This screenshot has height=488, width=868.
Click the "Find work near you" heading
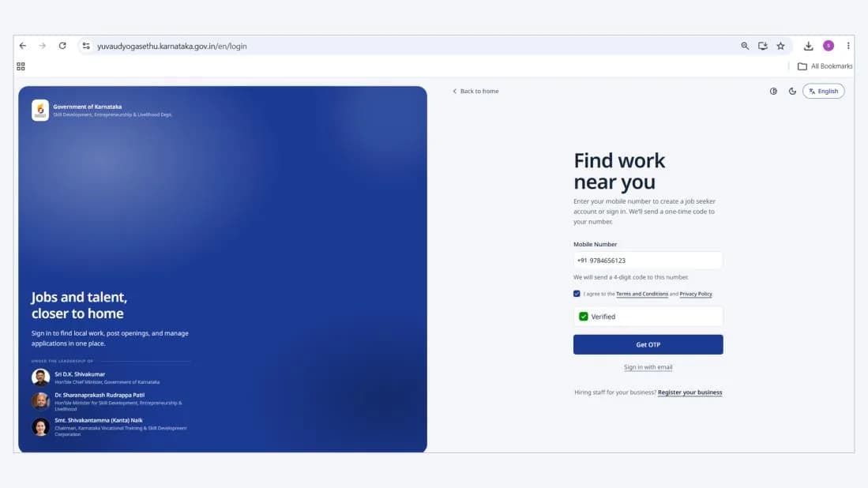[619, 171]
